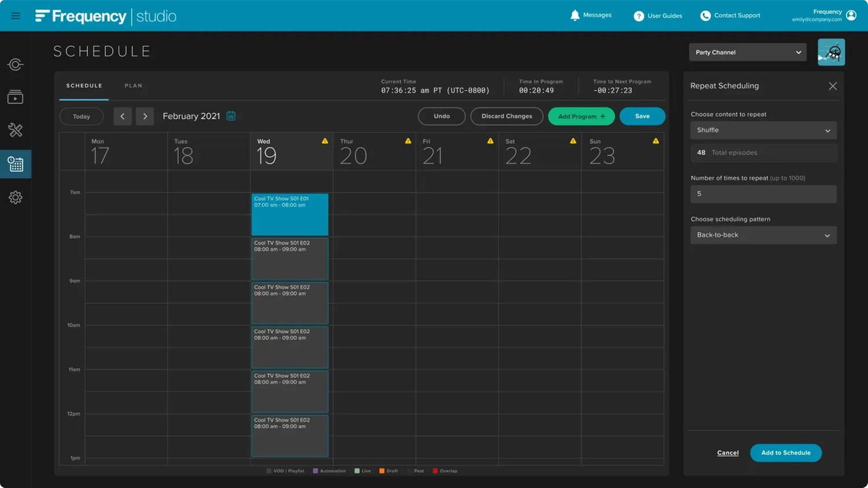Image resolution: width=868 pixels, height=488 pixels.
Task: Open the video library sidebar icon
Action: [16, 97]
